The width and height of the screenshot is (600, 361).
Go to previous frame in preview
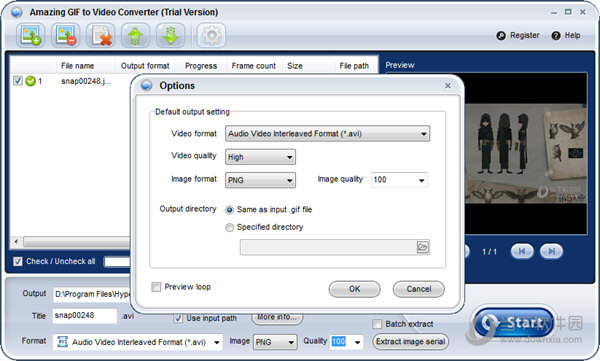pyautogui.click(x=522, y=252)
